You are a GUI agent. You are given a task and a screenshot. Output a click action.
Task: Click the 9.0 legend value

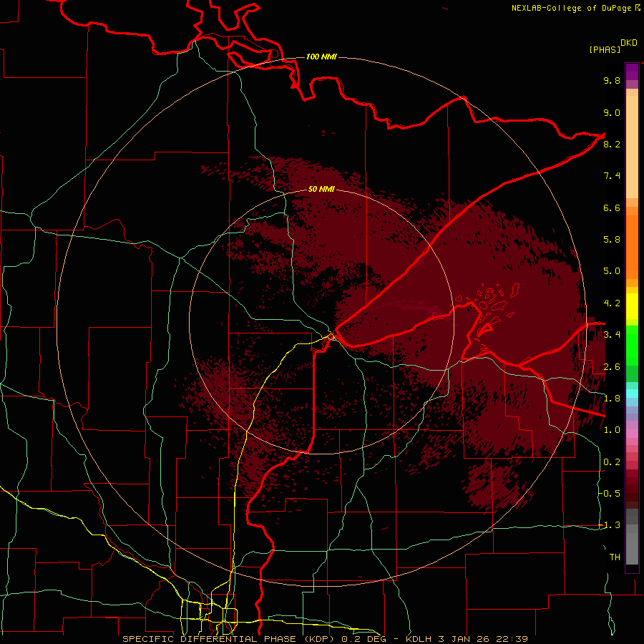pyautogui.click(x=612, y=112)
